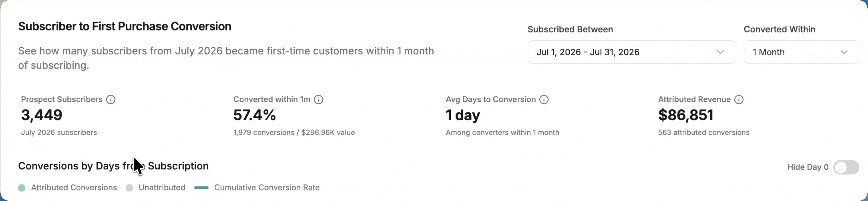Click Attributed Conversions green legend swatch
The width and height of the screenshot is (868, 201).
click(x=21, y=188)
